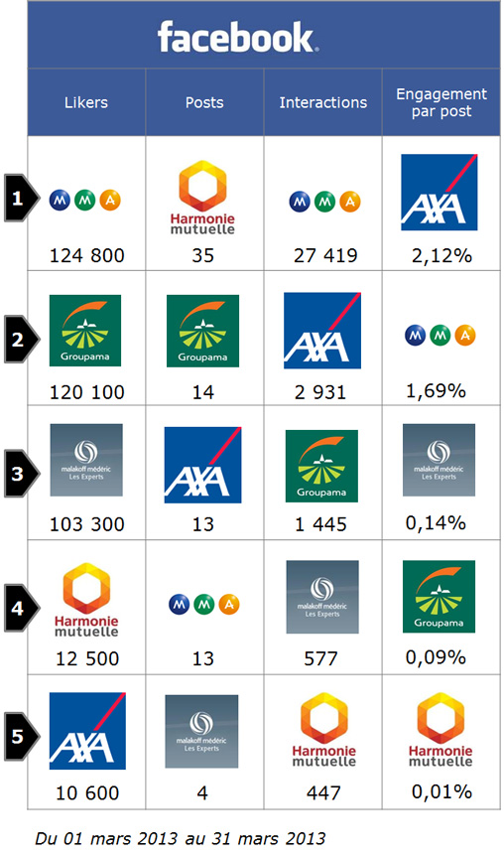
Task: Click the rank 5 arrow badge
Action: [22, 736]
